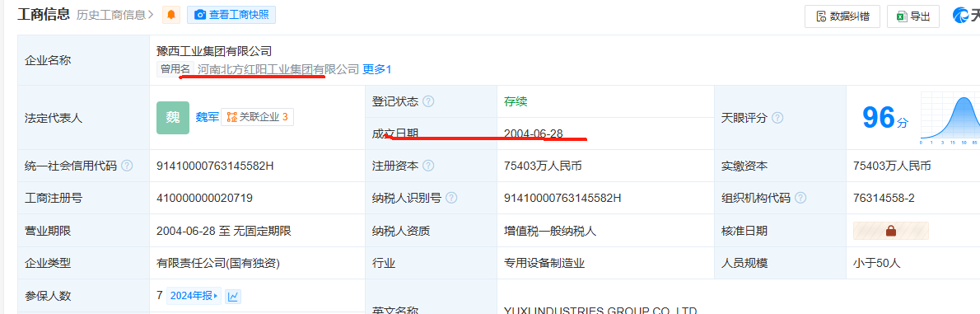Open the 2024年报 dropdown
The width and height of the screenshot is (980, 314).
coord(194,296)
